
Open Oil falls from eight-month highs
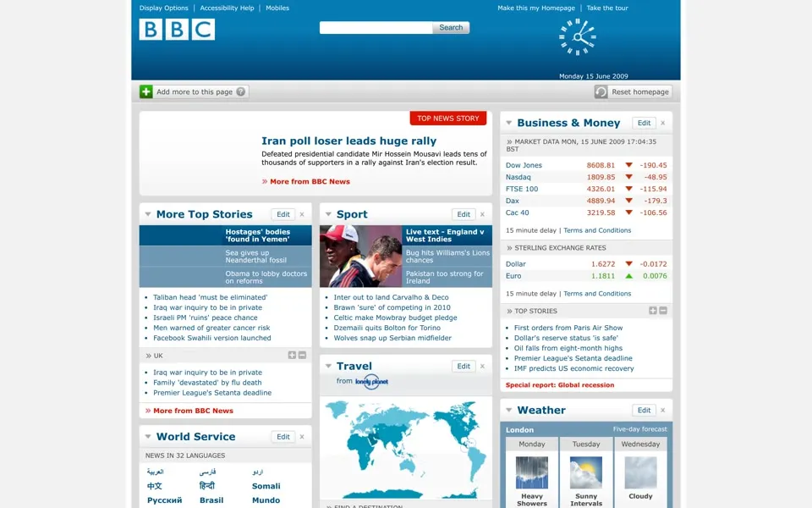pos(568,348)
